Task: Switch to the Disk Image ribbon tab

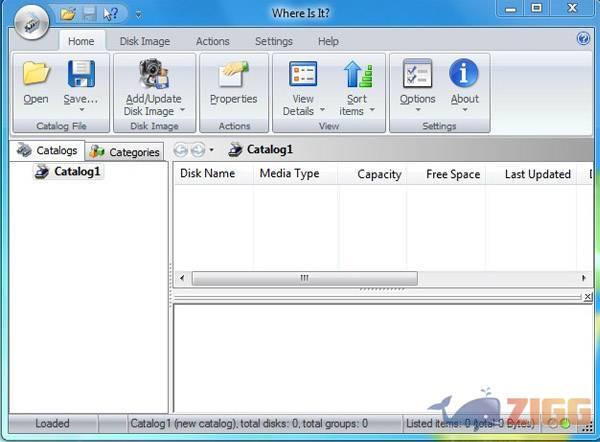Action: click(144, 42)
